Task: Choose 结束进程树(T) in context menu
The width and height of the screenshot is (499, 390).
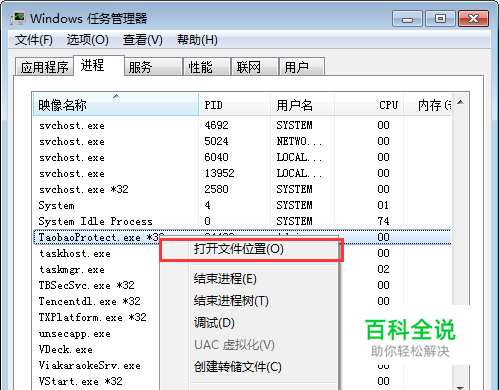Action: tap(250, 301)
